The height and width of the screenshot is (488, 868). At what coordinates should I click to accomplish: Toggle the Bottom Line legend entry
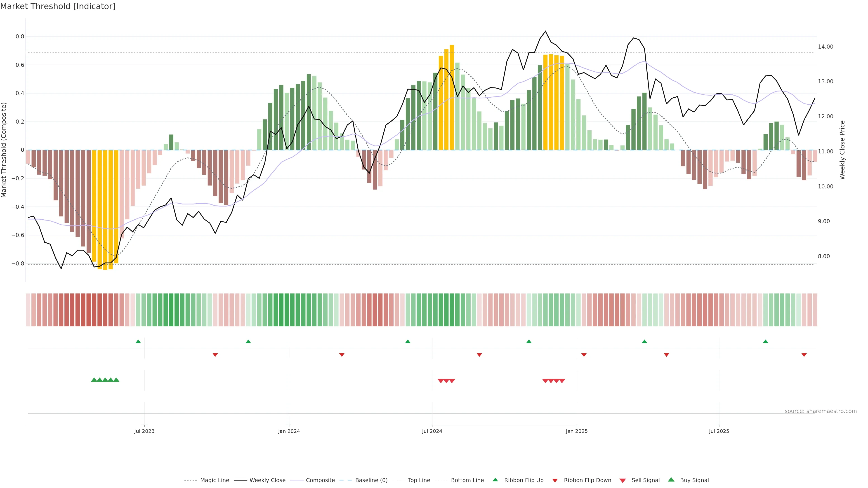coord(467,480)
